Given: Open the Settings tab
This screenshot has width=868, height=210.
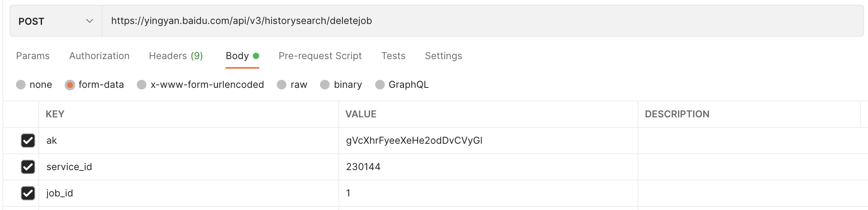Looking at the screenshot, I should (443, 56).
